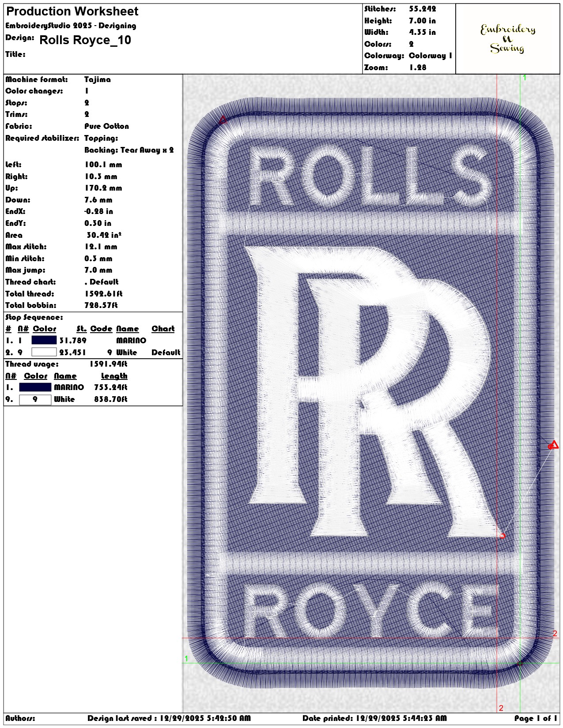This screenshot has height=728, width=563.
Task: Click the design name Rolls Royce_10
Action: pos(85,40)
